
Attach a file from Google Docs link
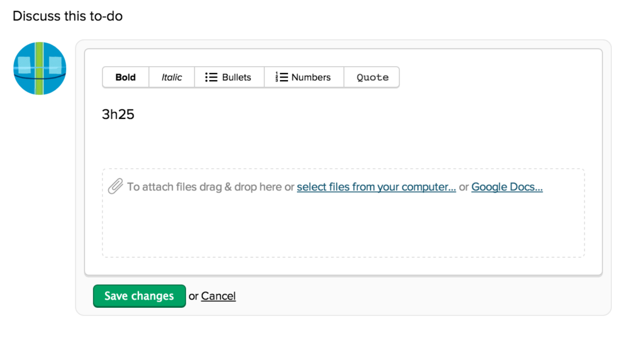click(507, 187)
